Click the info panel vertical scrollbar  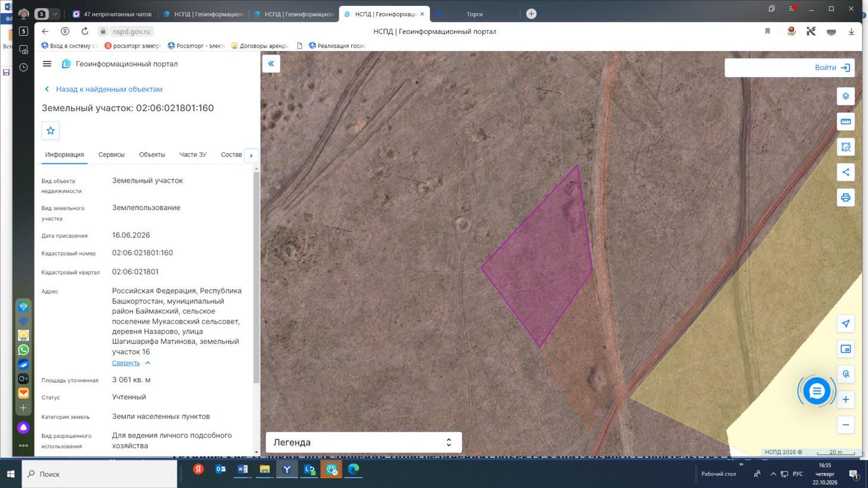pos(257,277)
